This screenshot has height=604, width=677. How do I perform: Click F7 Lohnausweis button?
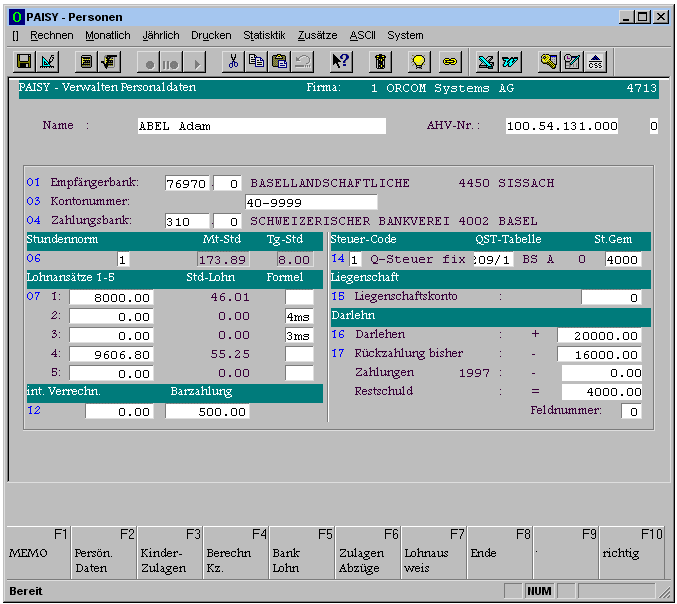click(x=434, y=552)
